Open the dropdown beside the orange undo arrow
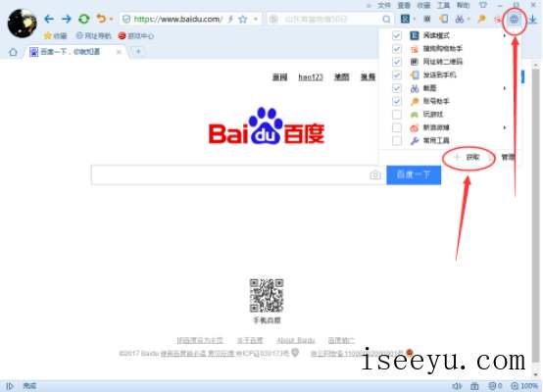543x392 pixels. [x=111, y=19]
